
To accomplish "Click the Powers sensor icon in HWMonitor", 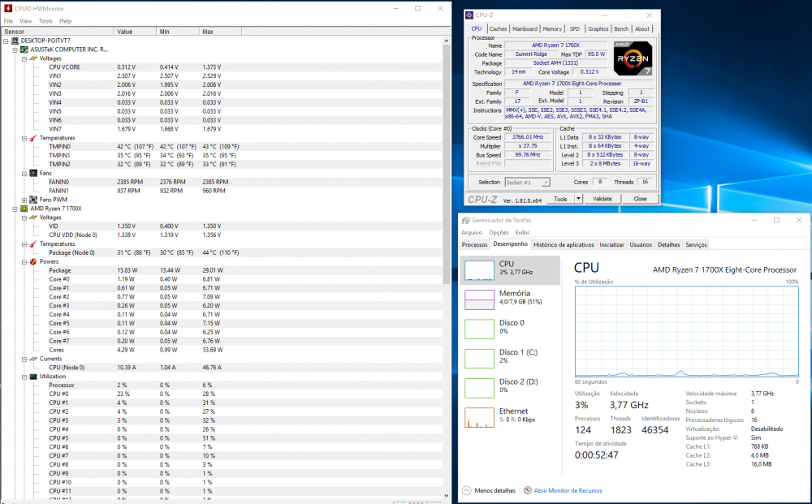I will pos(32,261).
